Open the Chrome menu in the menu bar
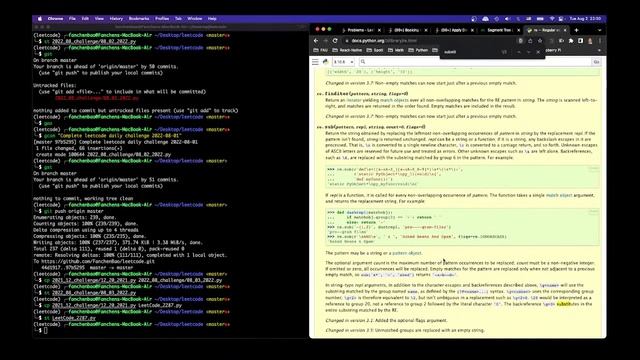The image size is (640, 360). pos(55,19)
